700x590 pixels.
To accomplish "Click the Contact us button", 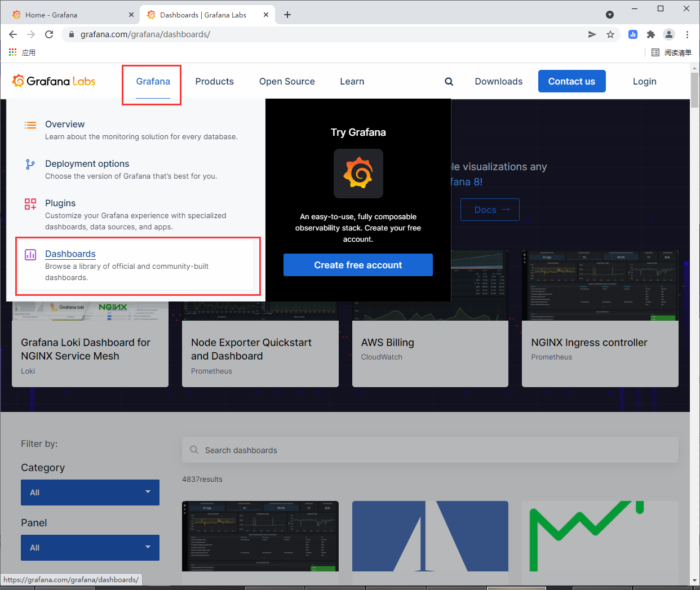I will pyautogui.click(x=571, y=81).
